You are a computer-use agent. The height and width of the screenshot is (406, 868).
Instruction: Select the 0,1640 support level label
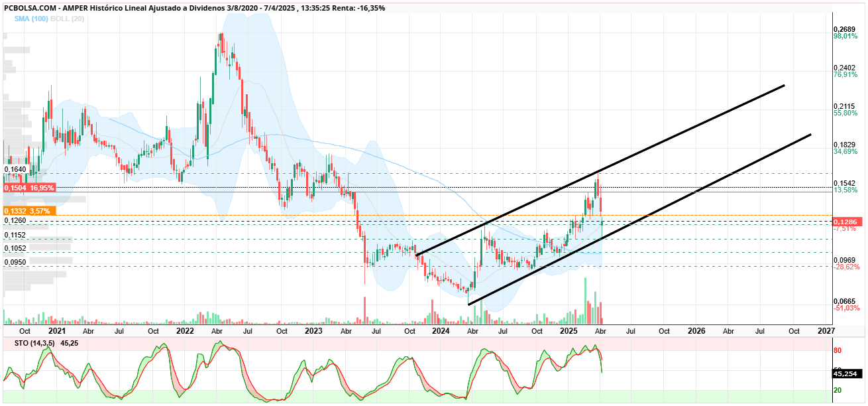tap(15, 170)
